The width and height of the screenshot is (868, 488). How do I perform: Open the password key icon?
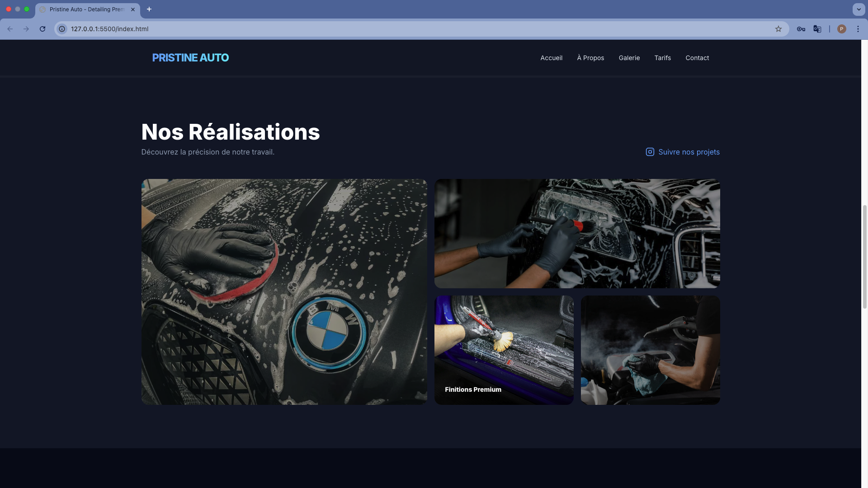[801, 29]
